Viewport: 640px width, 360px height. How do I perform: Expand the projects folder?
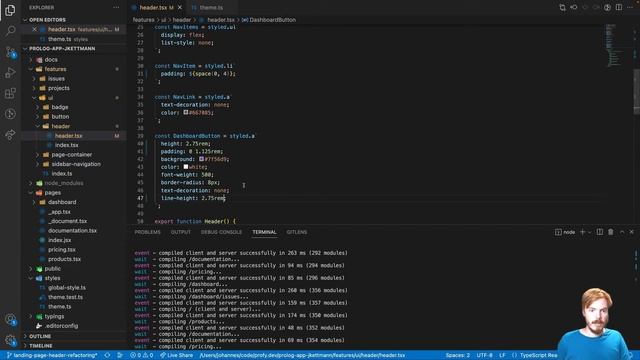(58, 88)
